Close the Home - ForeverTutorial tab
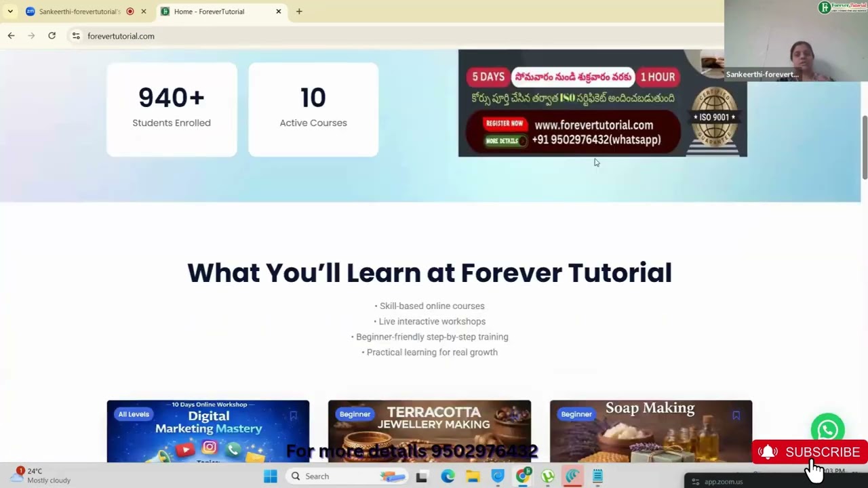The height and width of the screenshot is (488, 868). (x=278, y=12)
